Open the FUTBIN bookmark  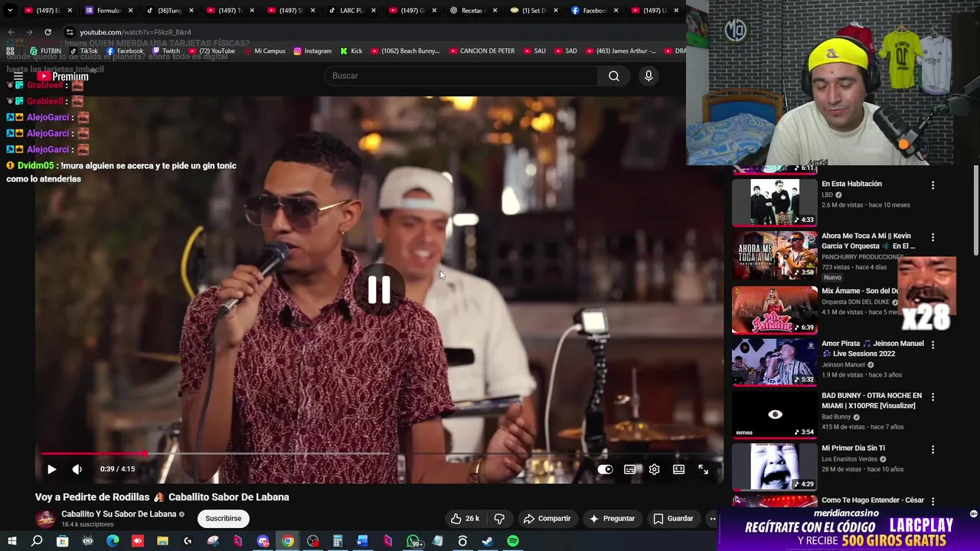click(45, 51)
